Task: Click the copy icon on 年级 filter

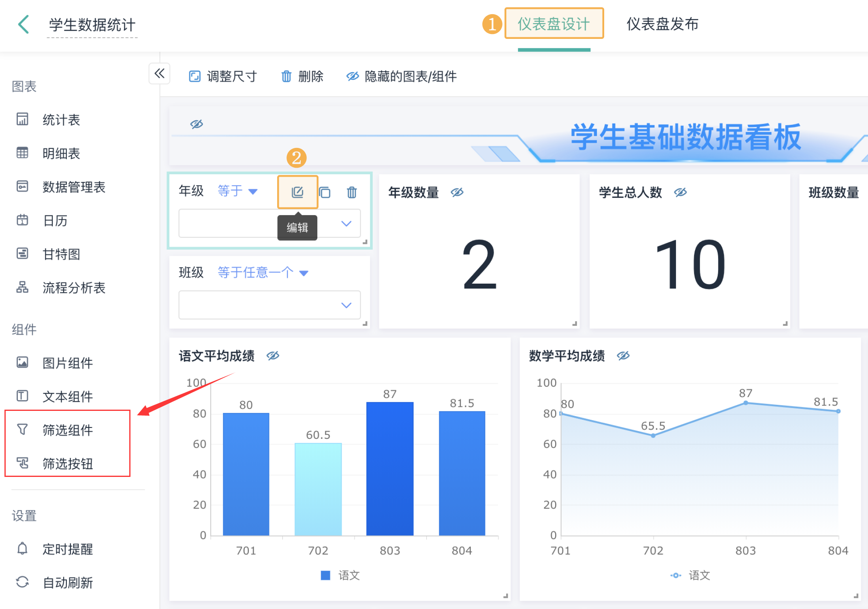Action: (325, 192)
